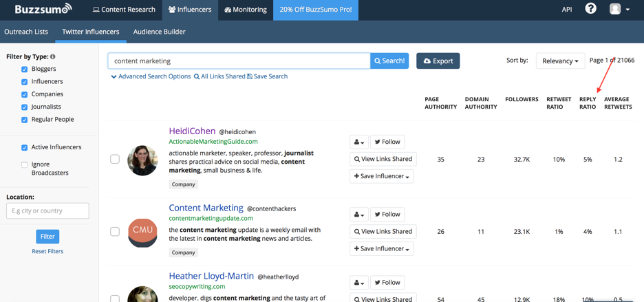This screenshot has height=302, width=644.
Task: Uncheck the Regular People filter
Action: (25, 120)
